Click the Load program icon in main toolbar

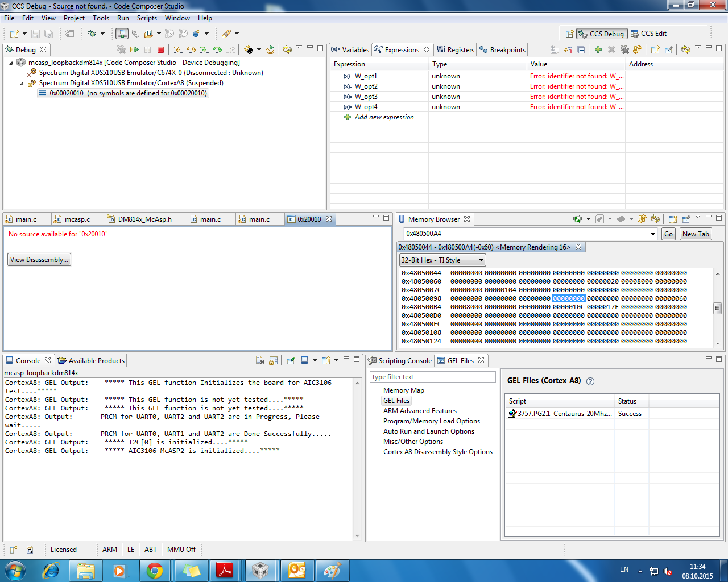point(148,34)
